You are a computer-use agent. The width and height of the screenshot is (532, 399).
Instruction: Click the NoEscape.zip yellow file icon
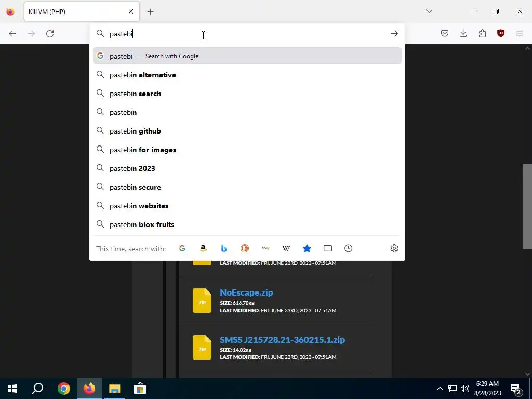click(202, 301)
